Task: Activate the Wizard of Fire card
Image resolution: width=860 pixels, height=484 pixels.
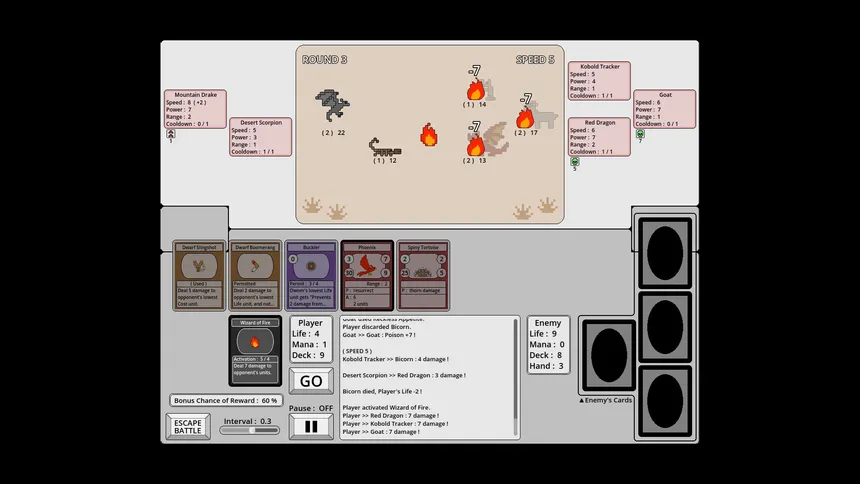Action: point(255,350)
